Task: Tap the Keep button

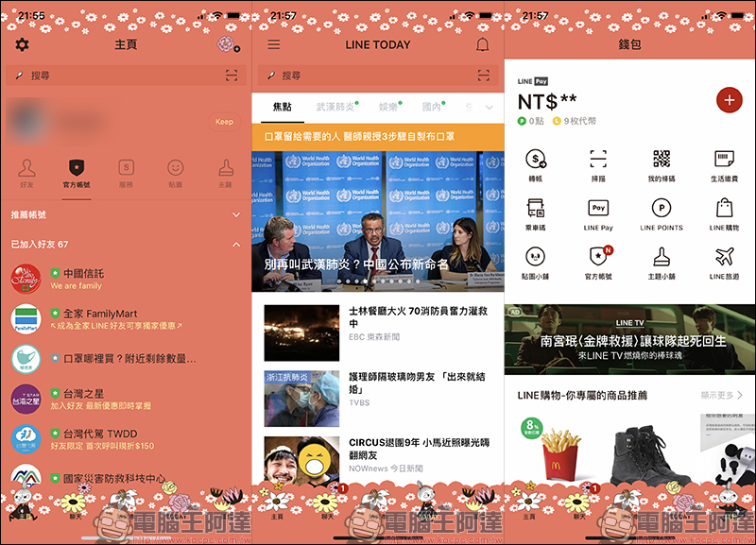Action: (x=224, y=122)
